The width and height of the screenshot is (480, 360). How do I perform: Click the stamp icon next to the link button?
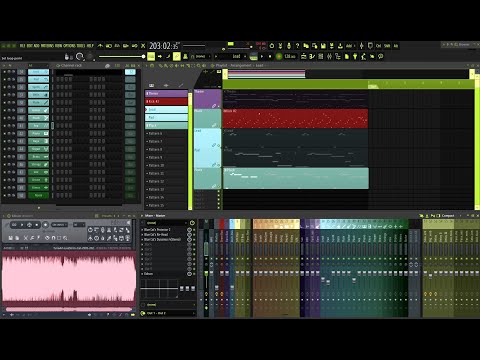tap(185, 56)
